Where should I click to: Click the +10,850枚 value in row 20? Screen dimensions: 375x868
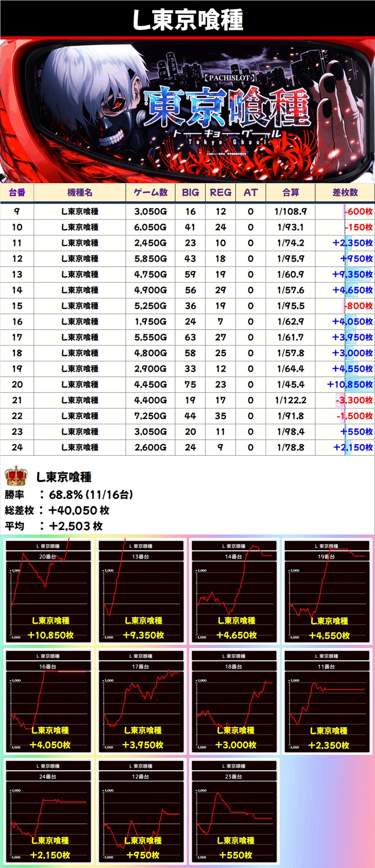[x=349, y=384]
